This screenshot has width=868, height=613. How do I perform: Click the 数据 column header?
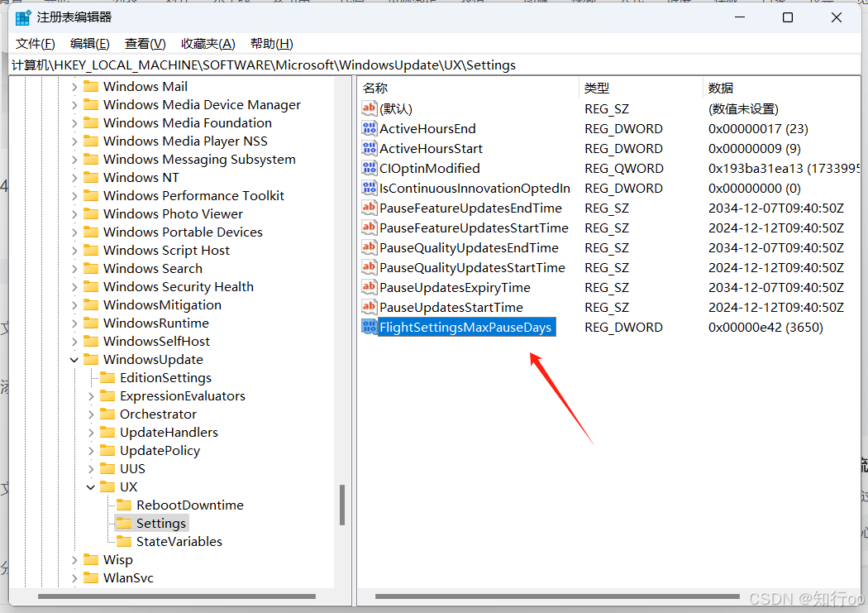[x=781, y=88]
